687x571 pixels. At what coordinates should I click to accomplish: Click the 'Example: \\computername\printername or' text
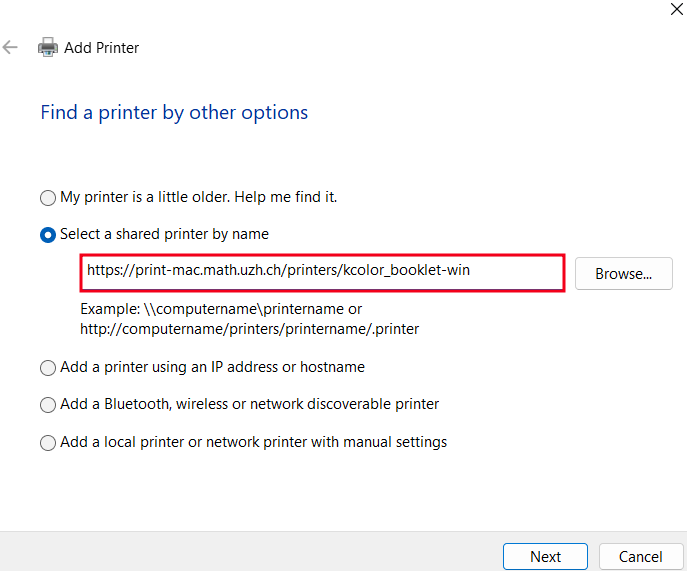(x=221, y=309)
